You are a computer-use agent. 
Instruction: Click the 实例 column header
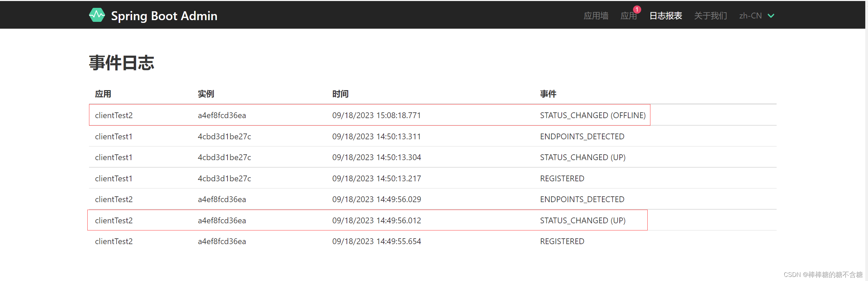[206, 94]
